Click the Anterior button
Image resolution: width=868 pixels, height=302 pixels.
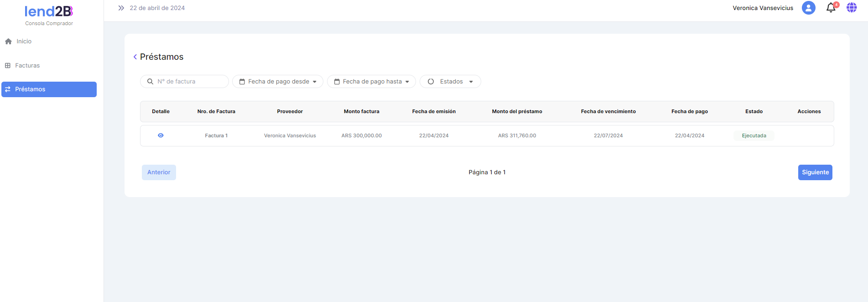159,172
